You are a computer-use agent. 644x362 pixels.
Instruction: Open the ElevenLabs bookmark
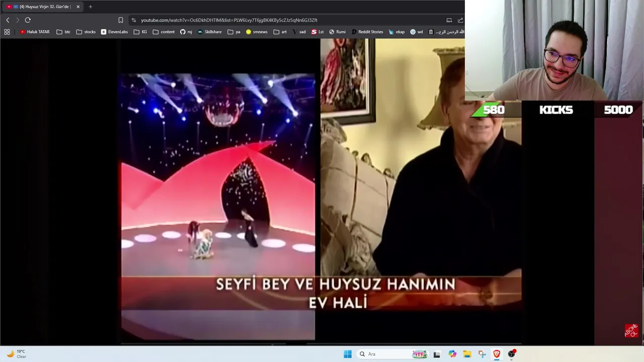(x=114, y=32)
